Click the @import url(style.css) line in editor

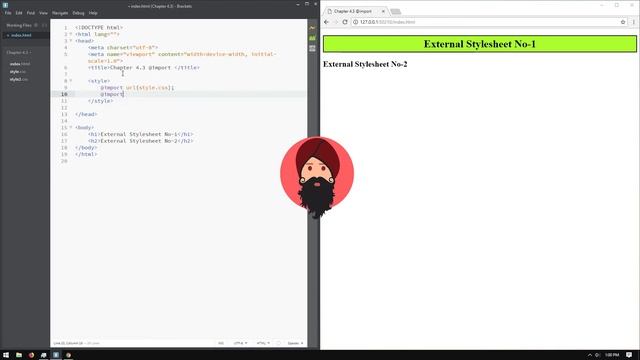[x=137, y=88]
